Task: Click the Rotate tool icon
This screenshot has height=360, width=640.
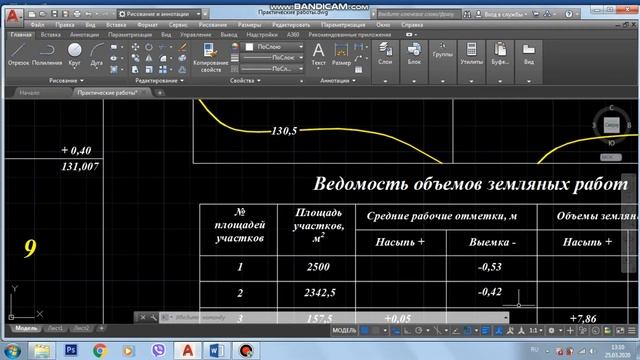Action: click(x=149, y=47)
